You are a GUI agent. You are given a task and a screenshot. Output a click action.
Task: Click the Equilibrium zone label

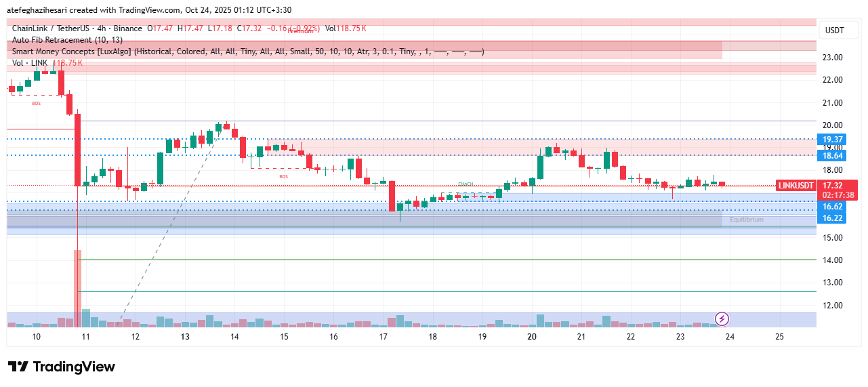click(746, 220)
